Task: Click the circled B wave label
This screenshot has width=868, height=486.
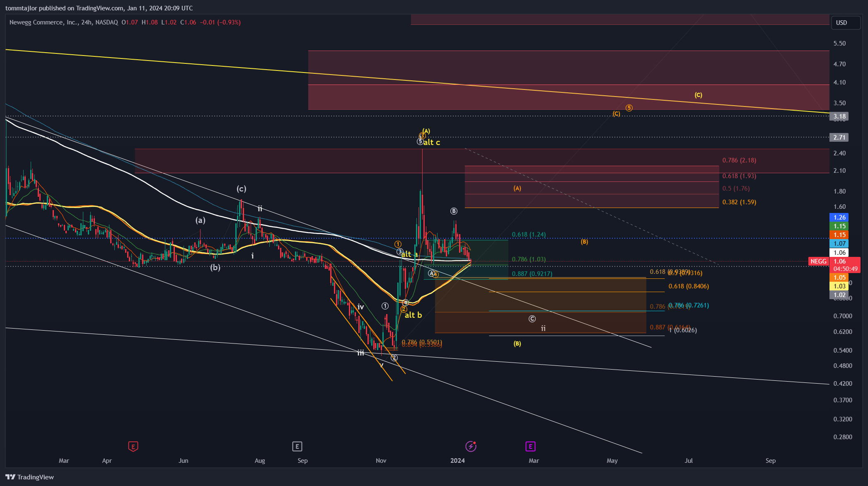Action: [454, 211]
